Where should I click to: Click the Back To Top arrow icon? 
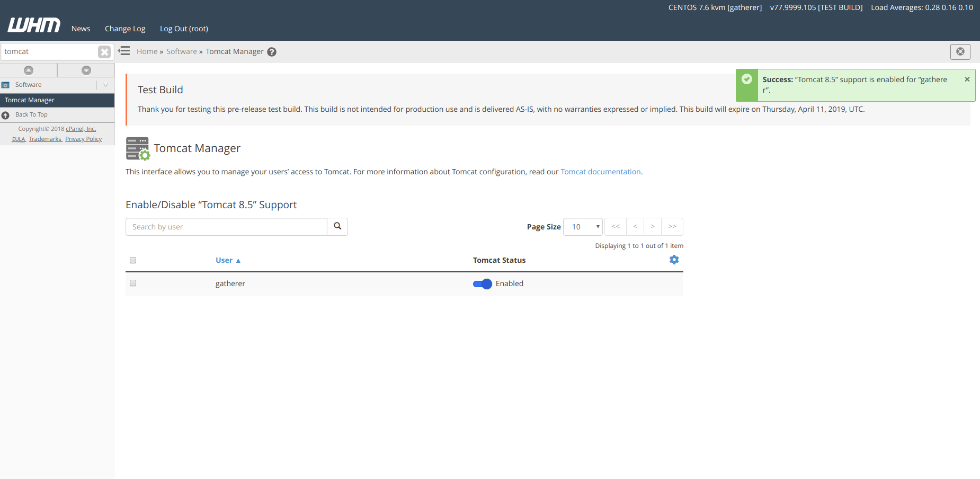(x=5, y=115)
